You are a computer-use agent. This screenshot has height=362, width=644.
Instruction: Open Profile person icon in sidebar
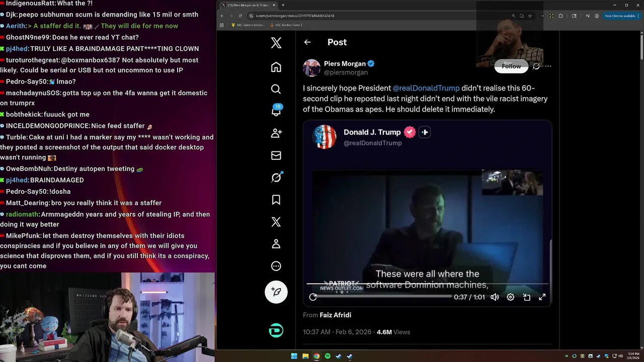276,244
